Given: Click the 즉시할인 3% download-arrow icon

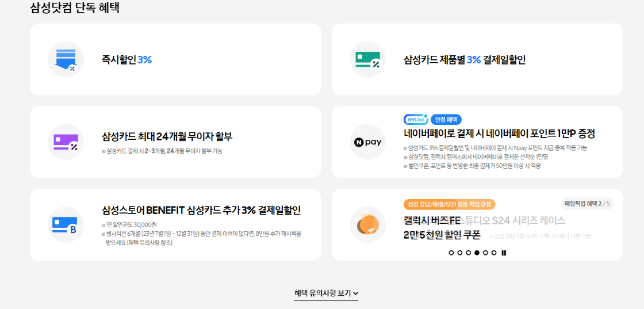Looking at the screenshot, I should (x=66, y=60).
